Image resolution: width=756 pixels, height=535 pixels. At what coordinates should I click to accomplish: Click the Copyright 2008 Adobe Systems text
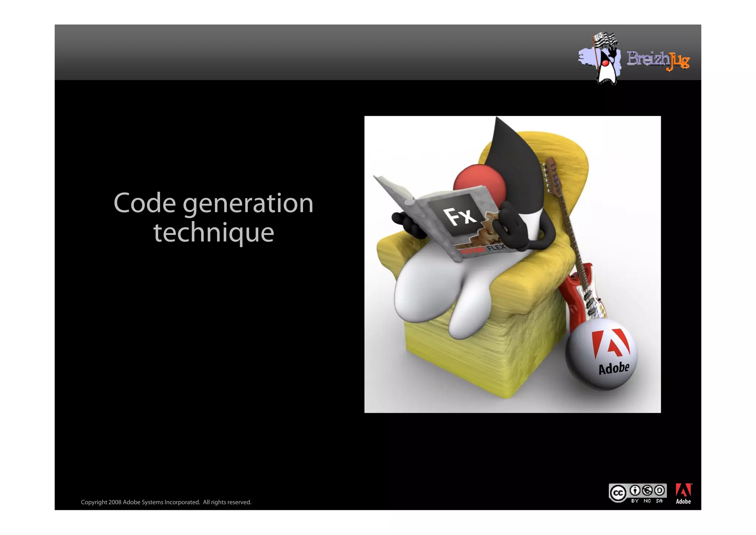[x=166, y=502]
